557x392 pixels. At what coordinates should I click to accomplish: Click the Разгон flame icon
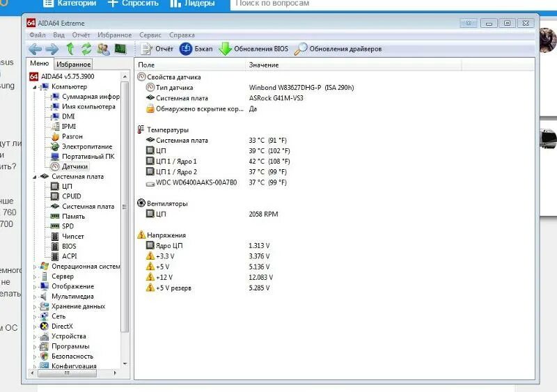pos(55,136)
